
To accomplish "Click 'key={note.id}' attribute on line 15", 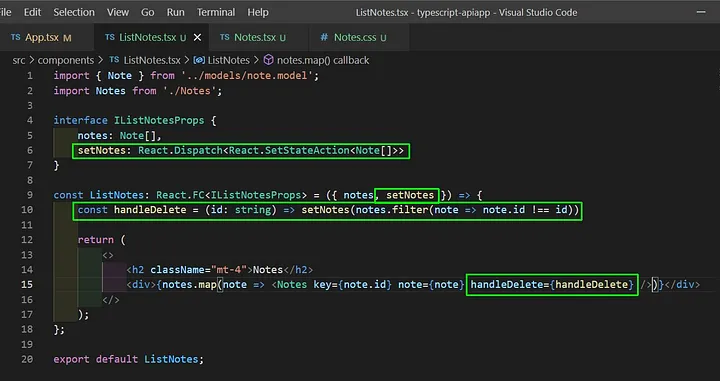I will pos(353,285).
